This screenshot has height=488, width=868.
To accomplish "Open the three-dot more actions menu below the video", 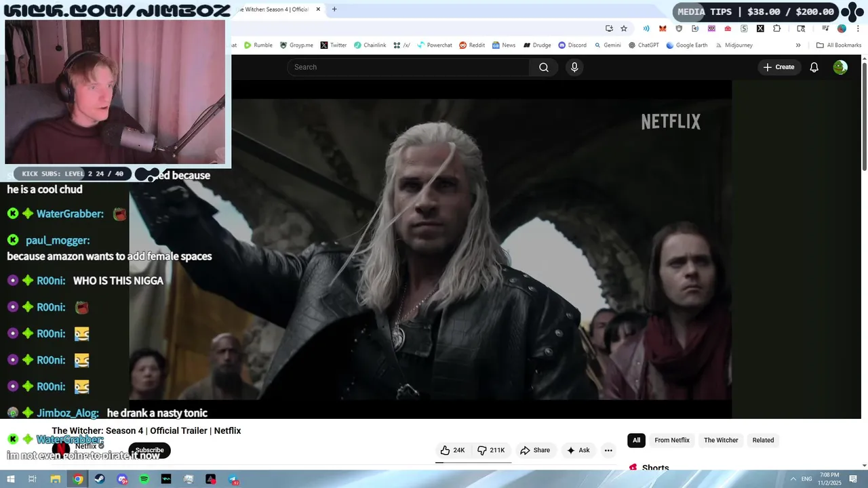I will point(608,450).
